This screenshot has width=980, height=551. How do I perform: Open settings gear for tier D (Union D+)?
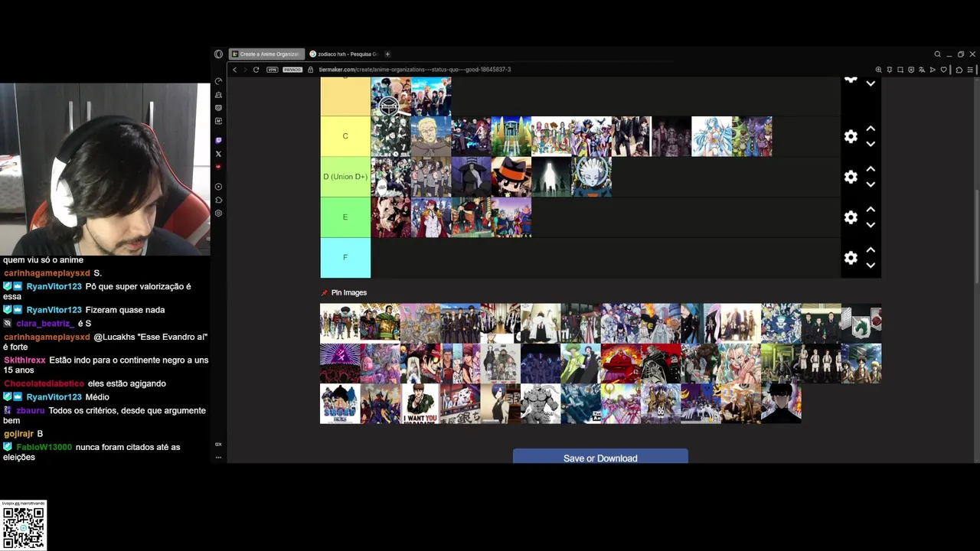pyautogui.click(x=851, y=177)
